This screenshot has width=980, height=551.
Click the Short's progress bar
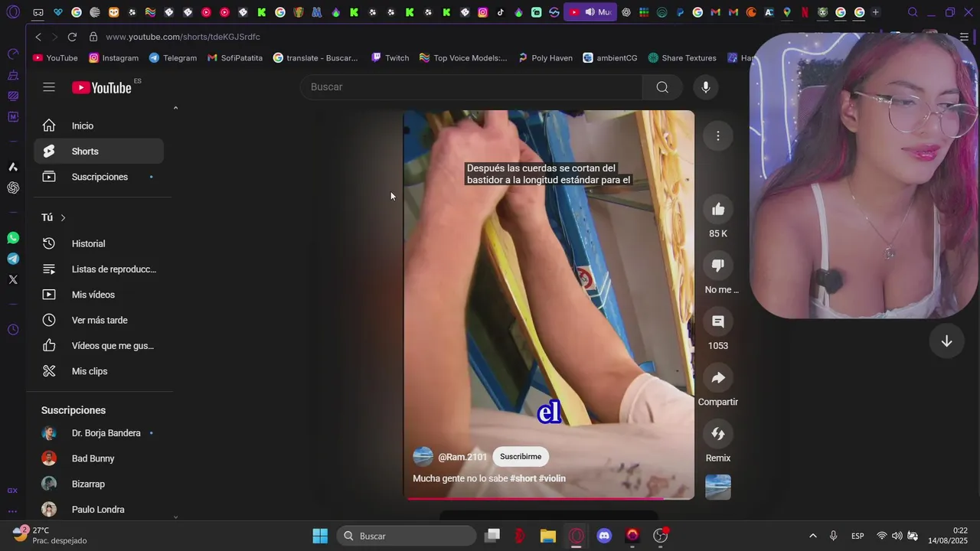click(549, 498)
